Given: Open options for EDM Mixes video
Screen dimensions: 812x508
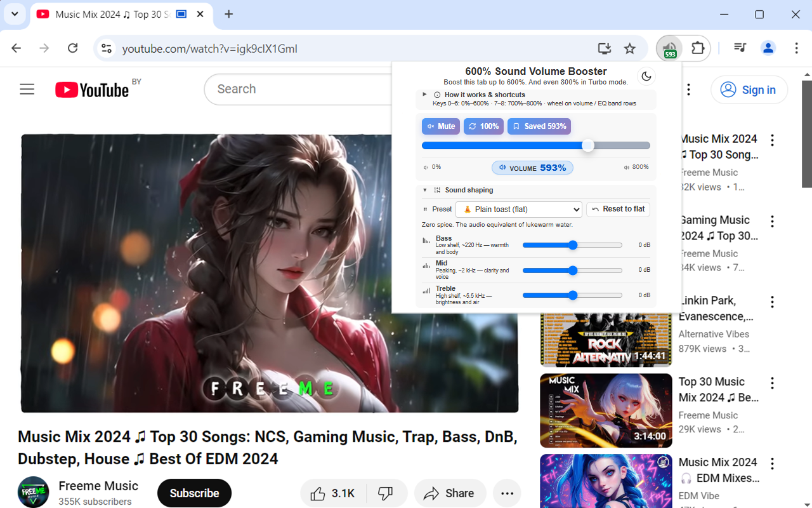Looking at the screenshot, I should click(772, 464).
